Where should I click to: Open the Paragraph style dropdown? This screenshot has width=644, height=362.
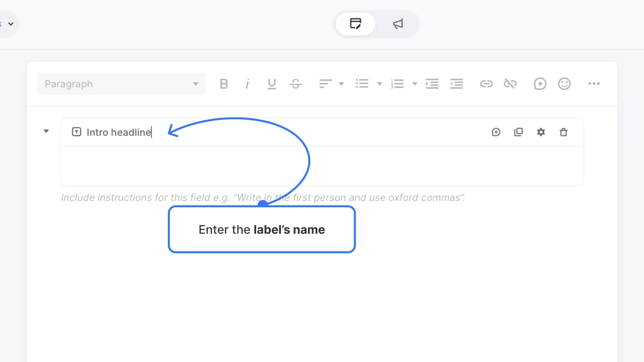tap(121, 84)
